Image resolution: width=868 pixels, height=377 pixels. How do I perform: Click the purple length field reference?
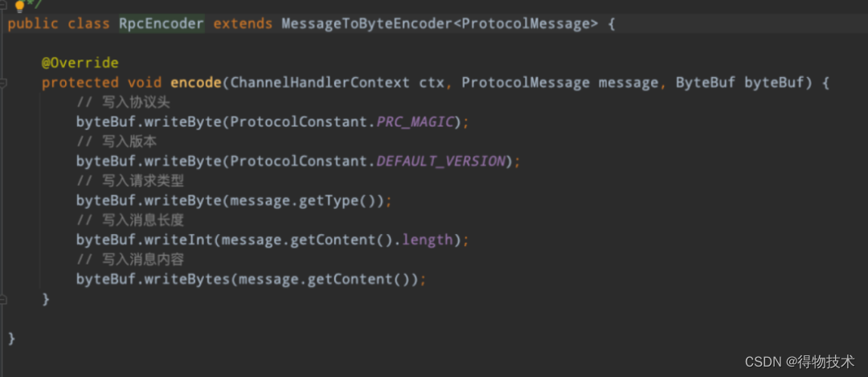[x=428, y=240]
